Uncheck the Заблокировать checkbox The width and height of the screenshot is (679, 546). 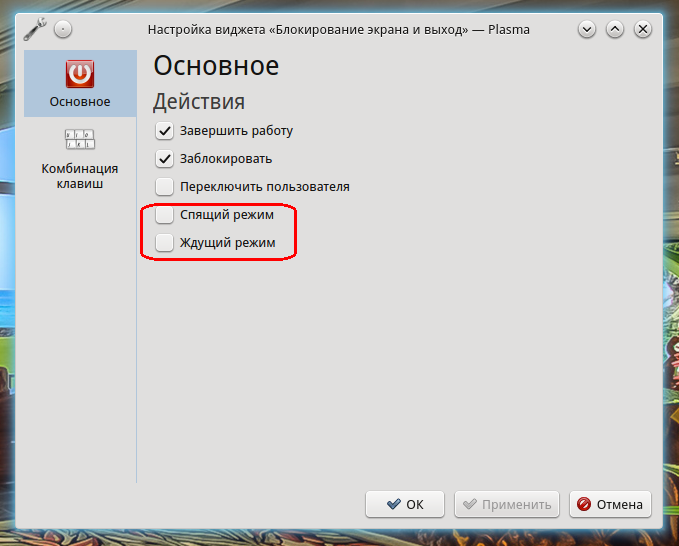(x=165, y=159)
